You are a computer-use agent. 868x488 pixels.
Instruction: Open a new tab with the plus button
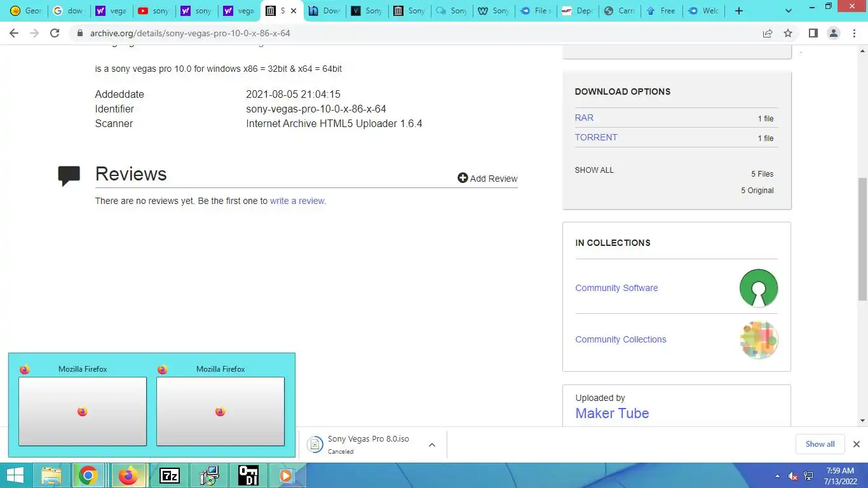pos(738,11)
